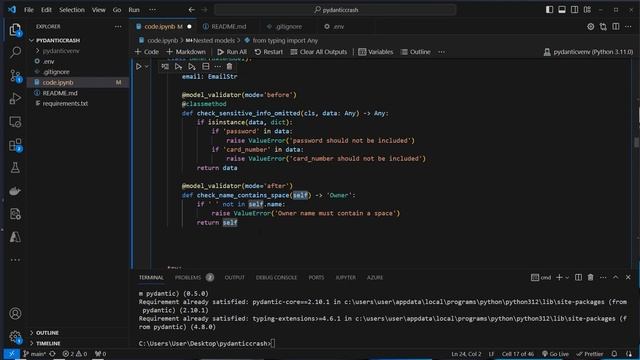Maximize the panel size chevron
The image size is (640, 360).
pyautogui.click(x=616, y=278)
